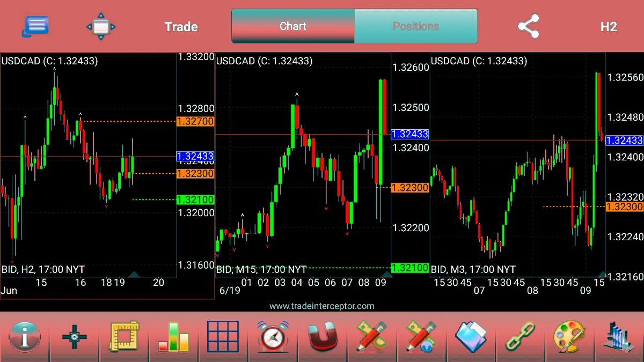Tap the 1.32160 price axis label
Viewport: 644px width, 362px height.
625,277
